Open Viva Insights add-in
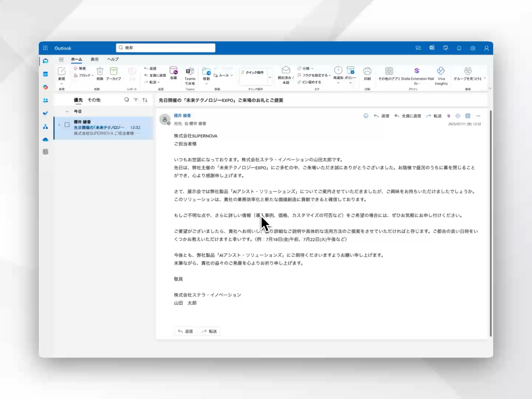The width and height of the screenshot is (532, 399). (441, 76)
